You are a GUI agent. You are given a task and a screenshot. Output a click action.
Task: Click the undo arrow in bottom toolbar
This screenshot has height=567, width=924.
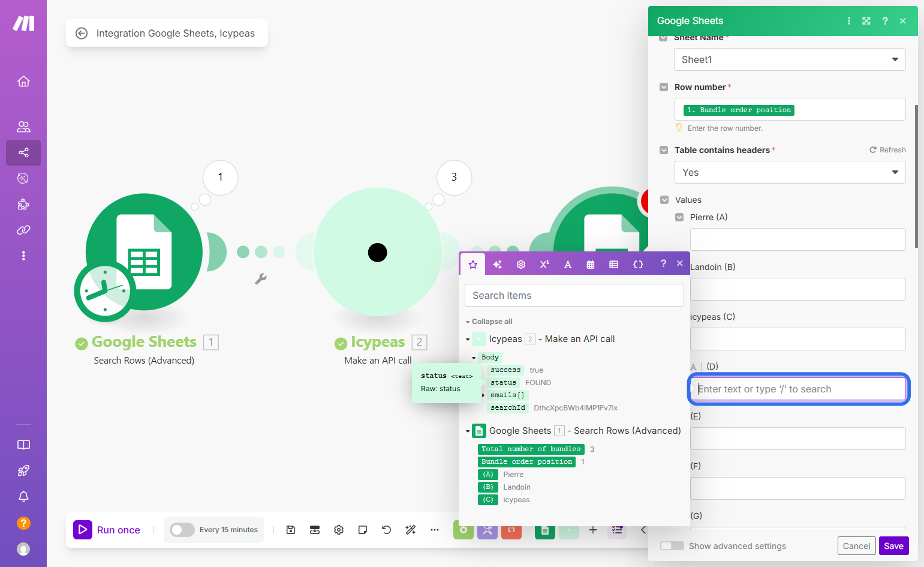coord(387,530)
